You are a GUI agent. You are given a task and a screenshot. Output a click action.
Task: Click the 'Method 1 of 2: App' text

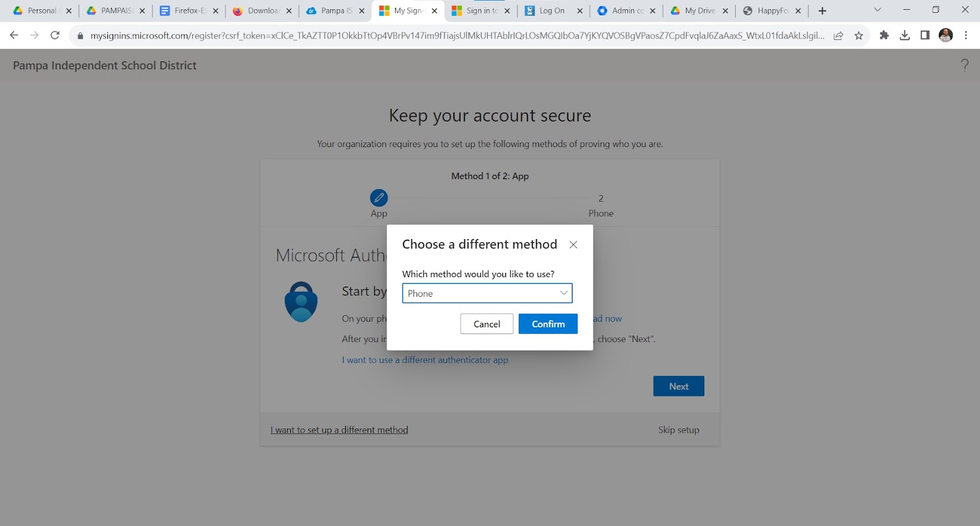pyautogui.click(x=490, y=176)
